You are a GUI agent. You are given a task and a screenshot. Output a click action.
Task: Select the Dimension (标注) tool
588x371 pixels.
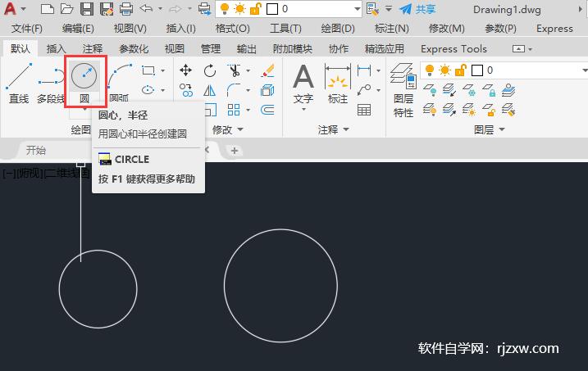click(338, 83)
